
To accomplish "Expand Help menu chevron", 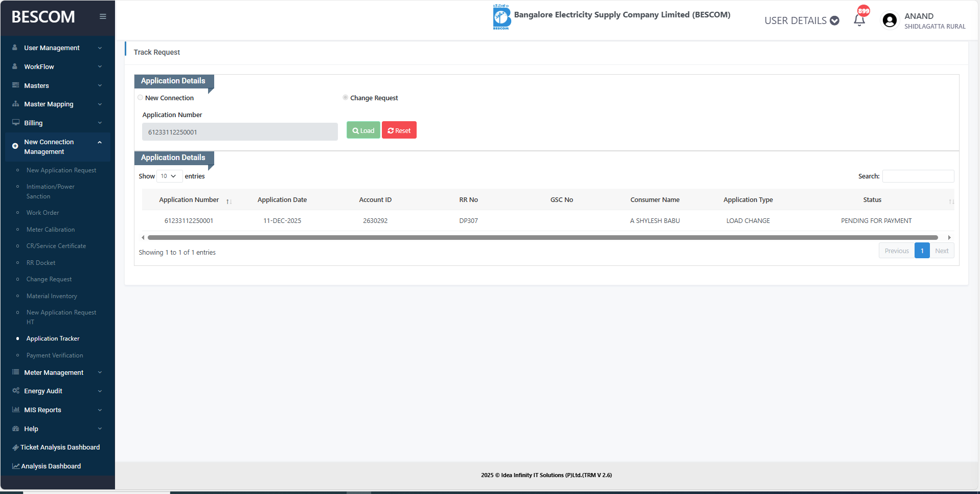I will (x=100, y=429).
